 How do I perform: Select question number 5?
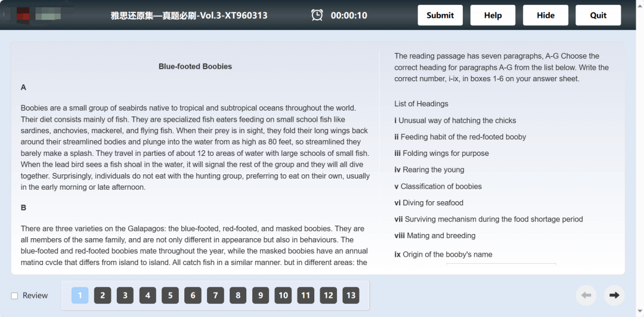pyautogui.click(x=171, y=295)
